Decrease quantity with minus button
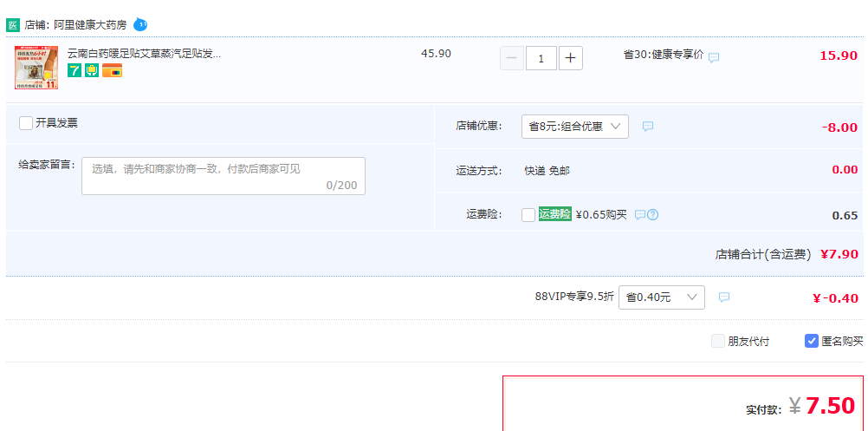Screen dimensions: 868x431 click(x=511, y=58)
